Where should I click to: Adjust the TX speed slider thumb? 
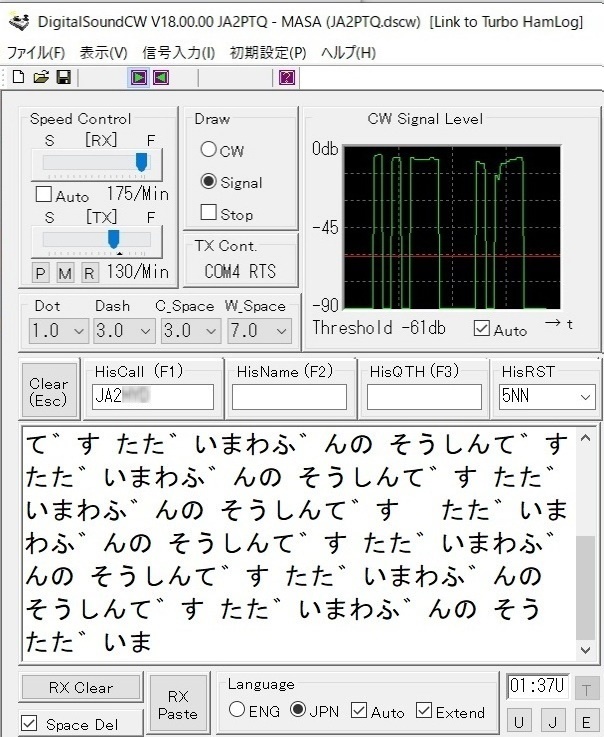(113, 239)
